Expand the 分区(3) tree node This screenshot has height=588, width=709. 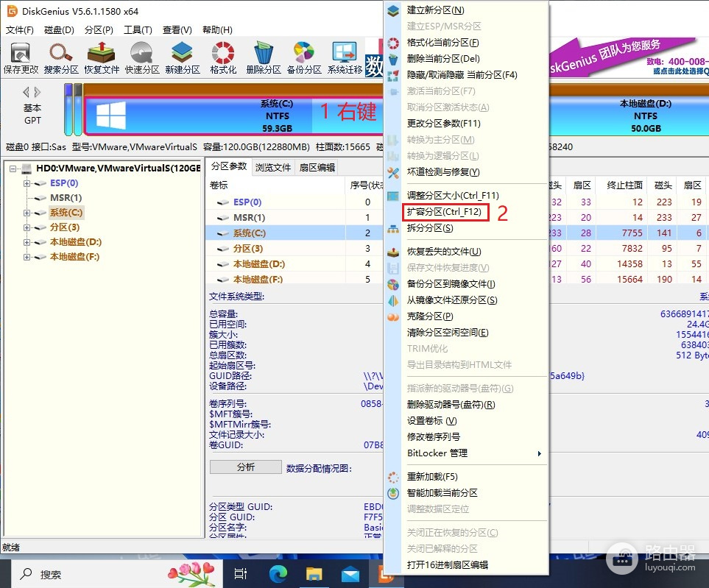27,227
